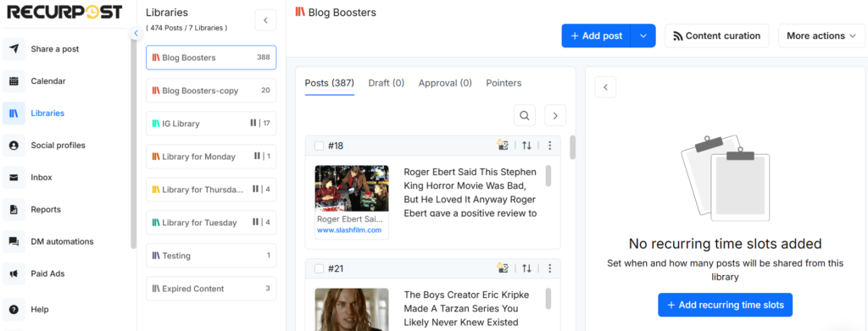Click the scrollbar inside post #18 text
The image size is (868, 331).
[548, 176]
